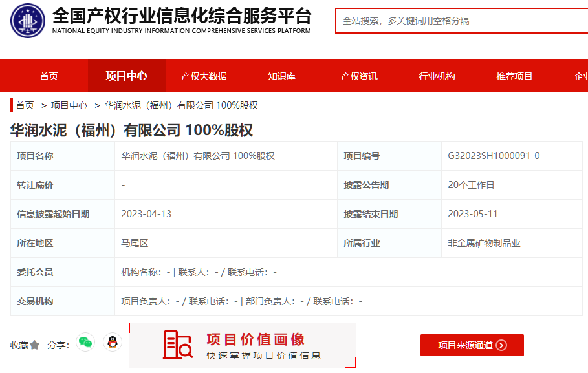The image size is (588, 373).
Task: Click the date 2023-04-13
Action: [x=146, y=214]
